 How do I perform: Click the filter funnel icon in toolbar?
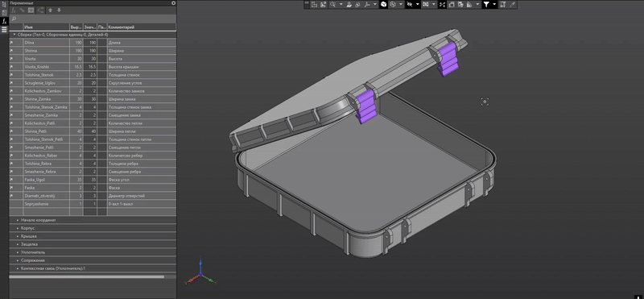[486, 5]
